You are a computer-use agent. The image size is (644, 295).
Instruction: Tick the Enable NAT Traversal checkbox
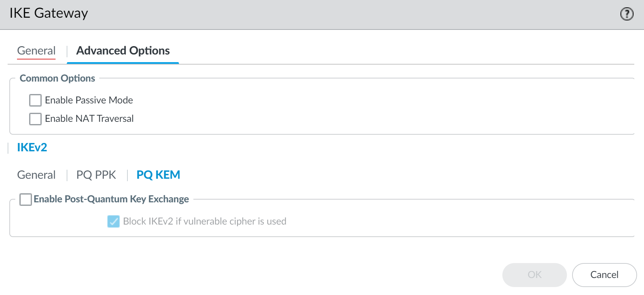(x=35, y=119)
